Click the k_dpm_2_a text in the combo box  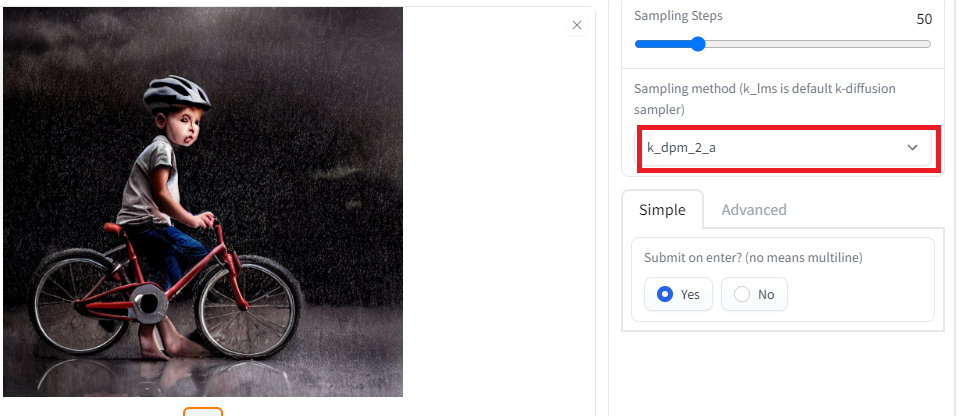[681, 148]
